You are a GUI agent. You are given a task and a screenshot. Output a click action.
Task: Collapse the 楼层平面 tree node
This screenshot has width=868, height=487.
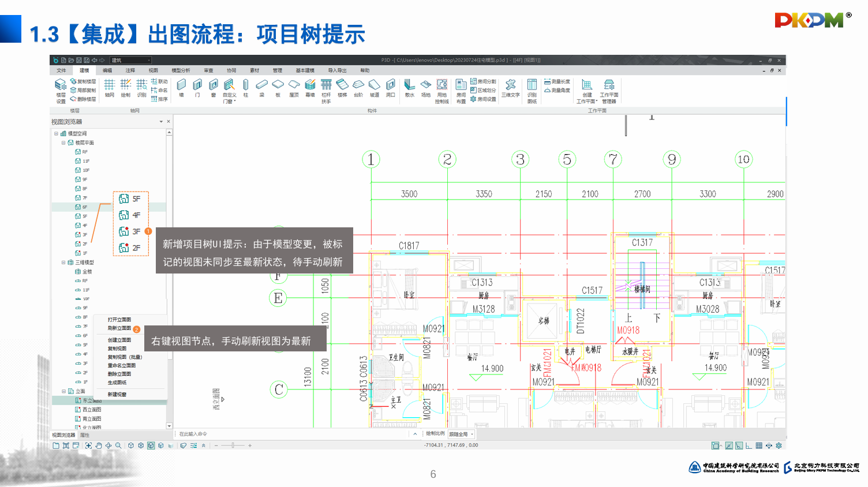[63, 143]
